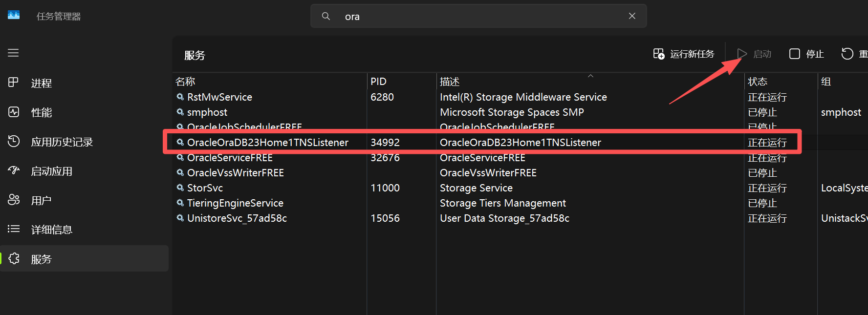The image size is (868, 315).
Task: Select the OracleServiceFREE service row
Action: click(x=520, y=158)
